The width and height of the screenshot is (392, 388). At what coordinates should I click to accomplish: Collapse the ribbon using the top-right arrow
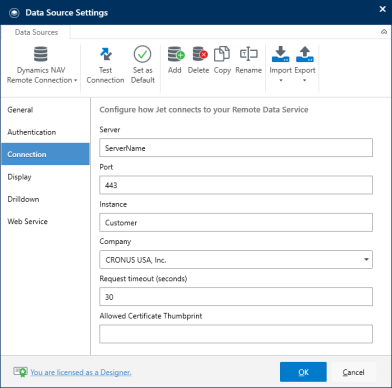(x=384, y=32)
